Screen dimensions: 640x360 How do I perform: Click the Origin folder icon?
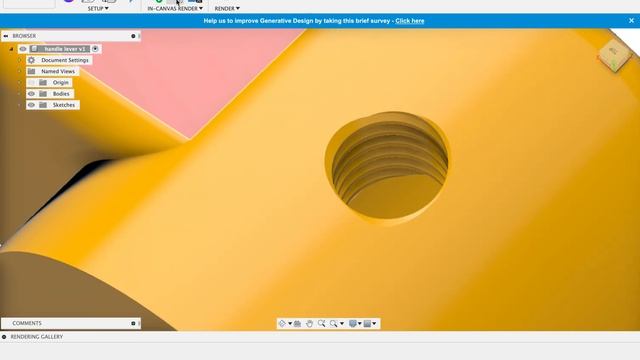43,82
